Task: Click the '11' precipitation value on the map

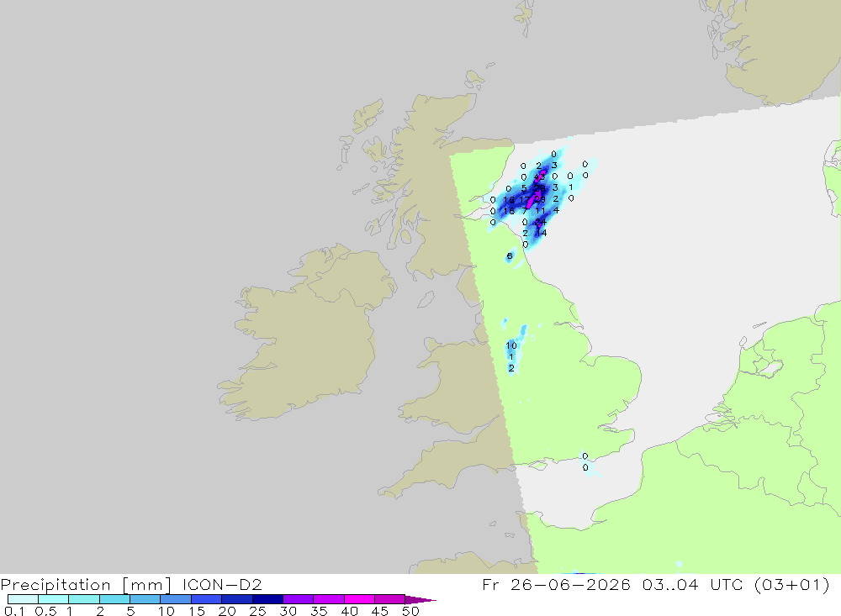Action: coord(540,211)
